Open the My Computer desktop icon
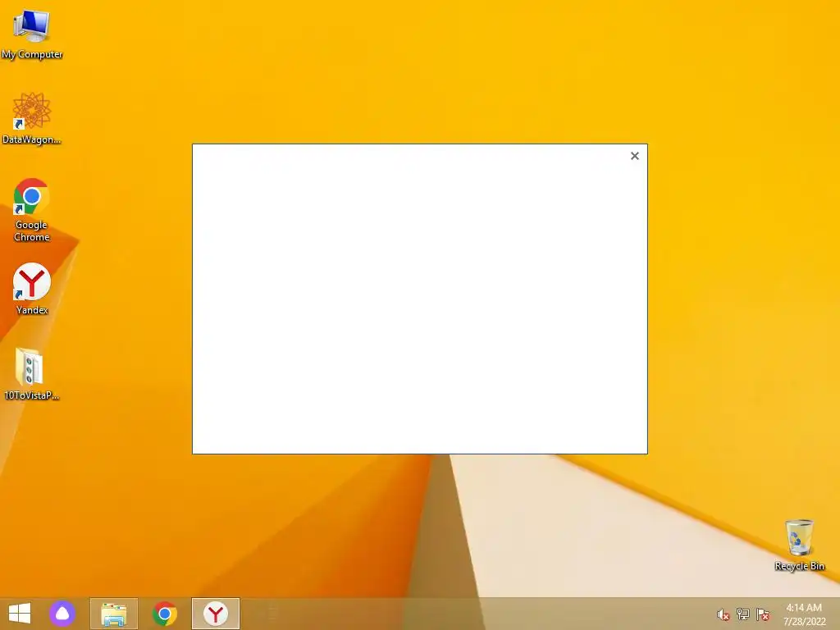Viewport: 840px width, 630px height. pos(32,33)
